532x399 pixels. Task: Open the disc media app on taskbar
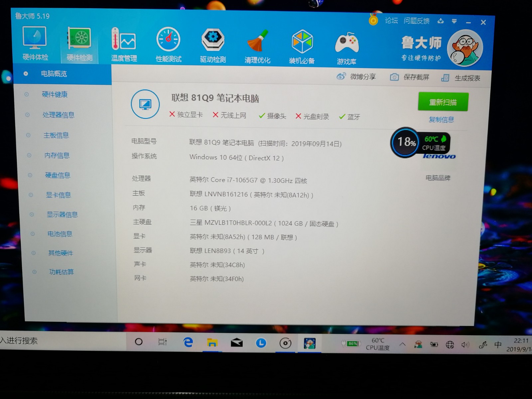pyautogui.click(x=285, y=343)
